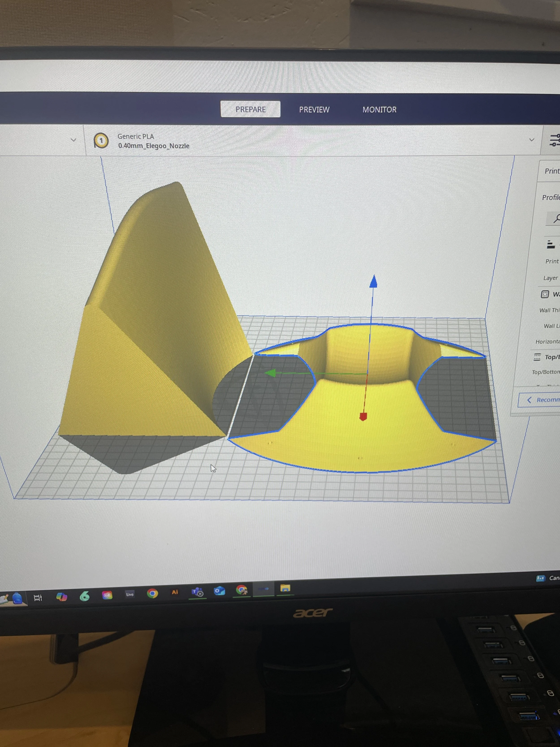Click the Top/Bottom section icon
560x747 pixels.
537,357
